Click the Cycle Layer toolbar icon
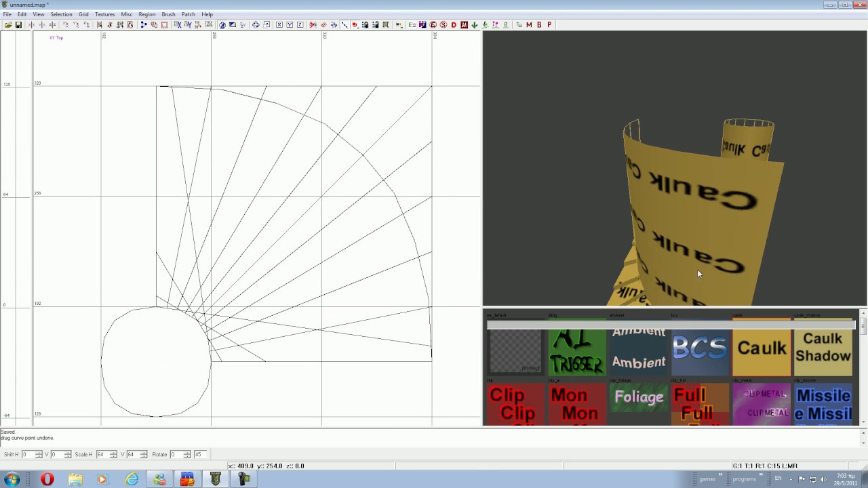 point(208,25)
